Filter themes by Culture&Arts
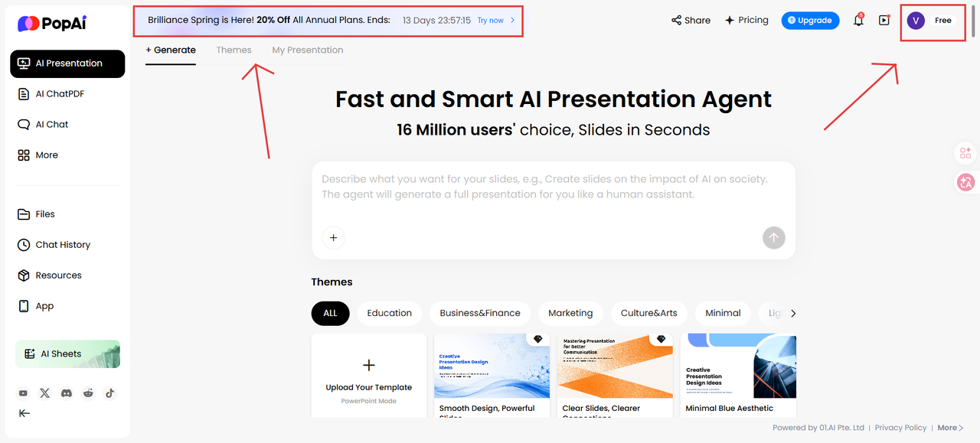 649,313
